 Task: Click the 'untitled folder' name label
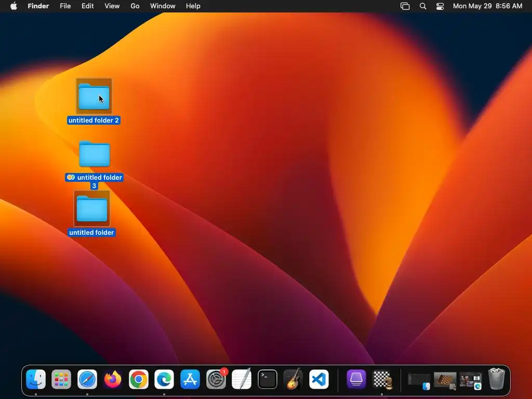pos(91,232)
